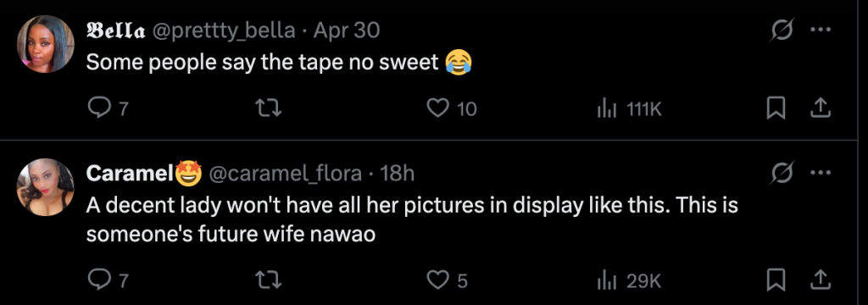This screenshot has height=305, width=868.
Task: Visit @caramel_flora handle link
Action: pos(285,174)
